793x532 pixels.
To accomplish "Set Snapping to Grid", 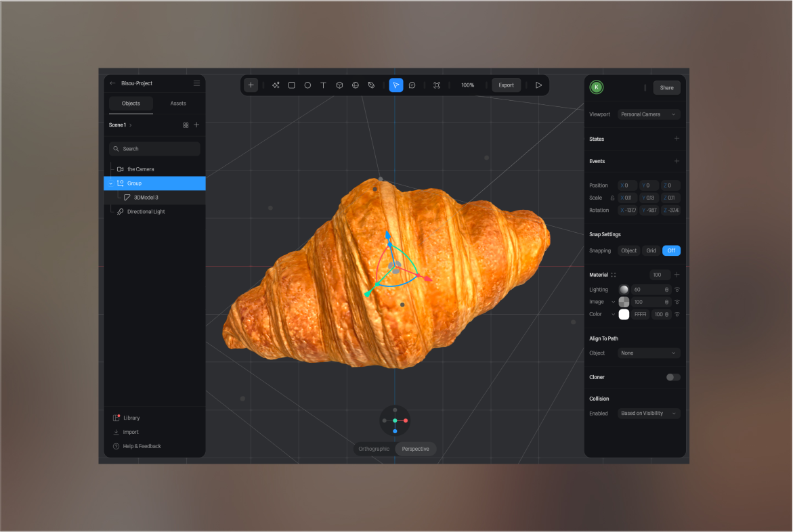I will 651,250.
